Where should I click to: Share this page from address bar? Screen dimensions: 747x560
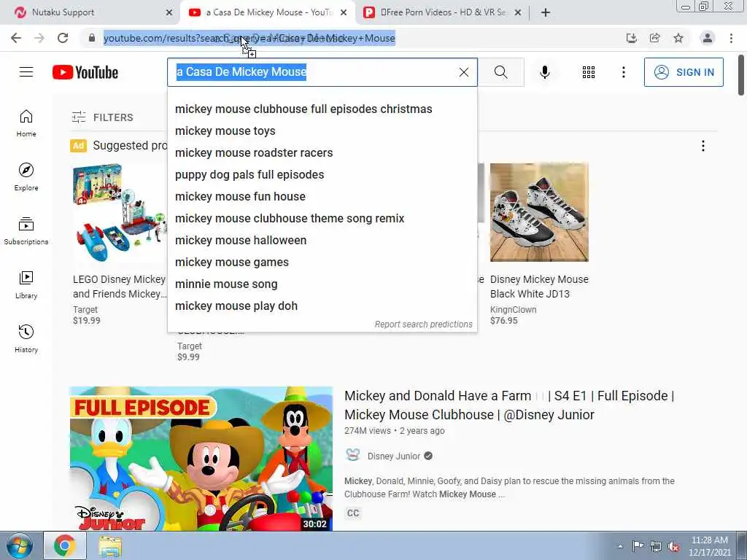[655, 38]
